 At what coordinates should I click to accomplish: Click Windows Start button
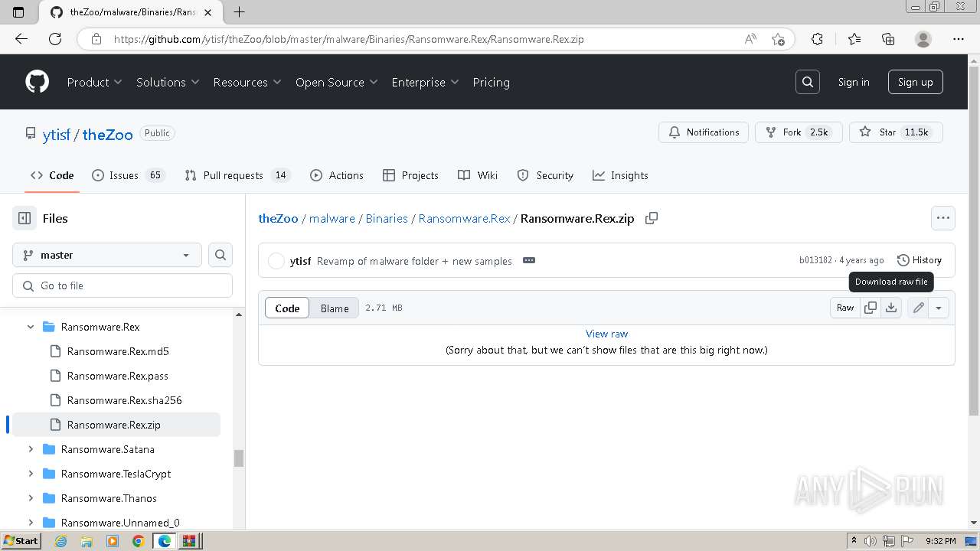(21, 541)
